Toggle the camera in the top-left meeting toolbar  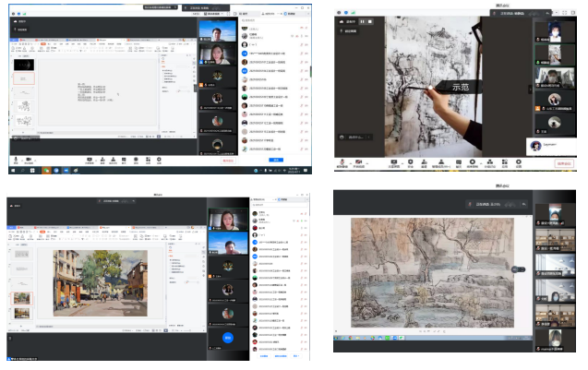[x=29, y=160]
